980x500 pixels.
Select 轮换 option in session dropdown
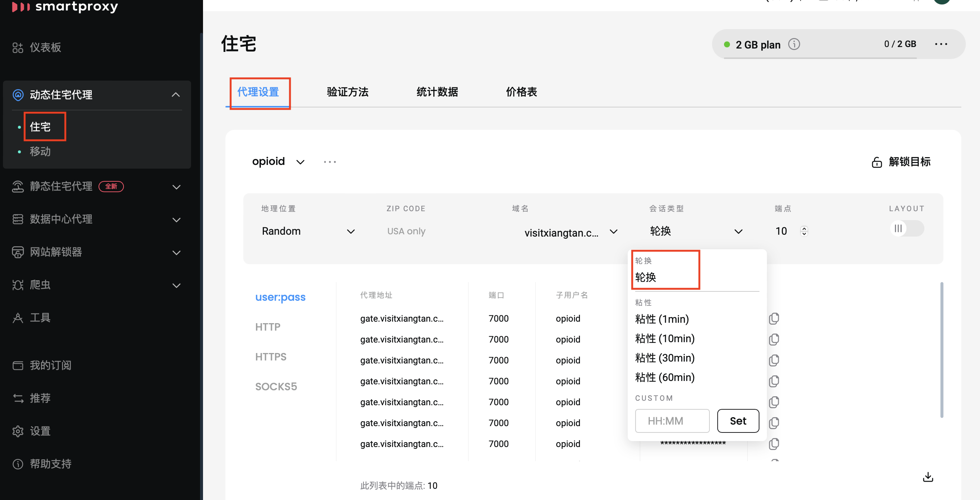point(646,277)
